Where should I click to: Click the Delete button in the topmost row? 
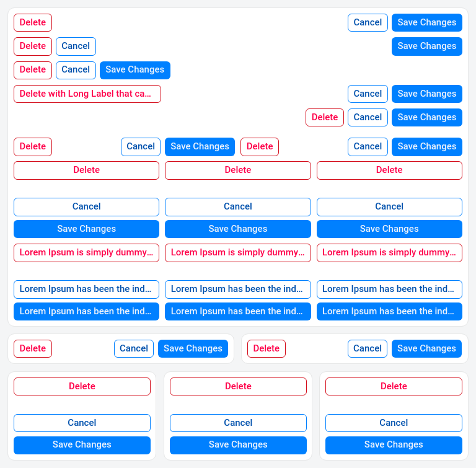[x=33, y=22]
